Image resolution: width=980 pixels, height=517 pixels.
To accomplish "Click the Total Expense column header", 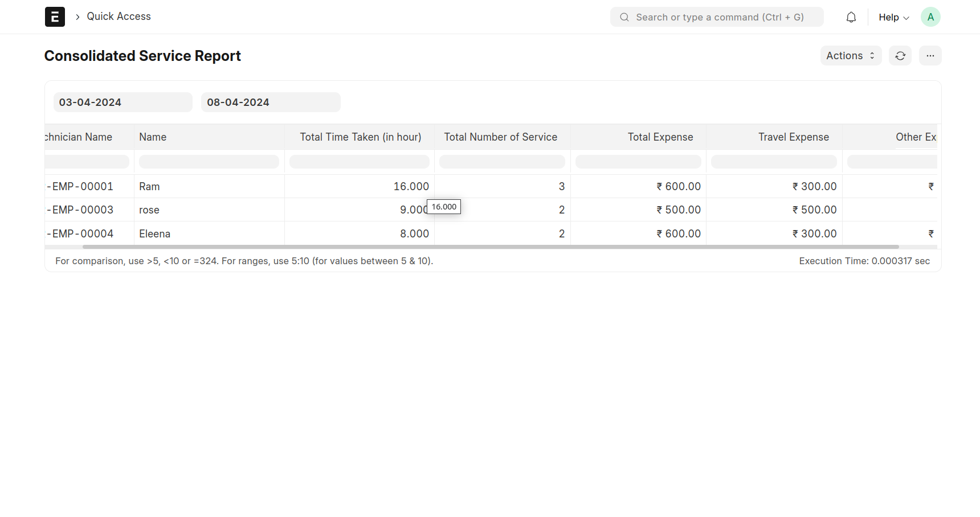I will coord(660,137).
